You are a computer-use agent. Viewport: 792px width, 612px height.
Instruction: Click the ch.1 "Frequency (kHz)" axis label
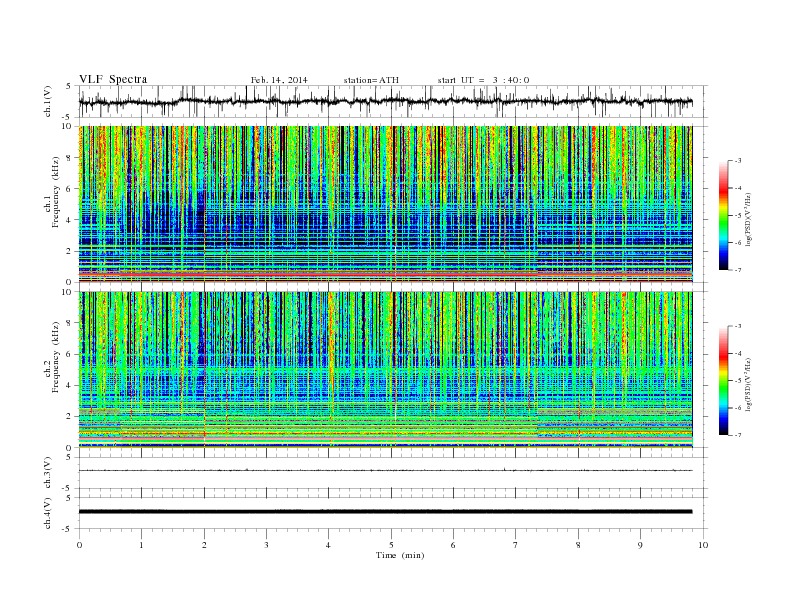tap(55, 192)
